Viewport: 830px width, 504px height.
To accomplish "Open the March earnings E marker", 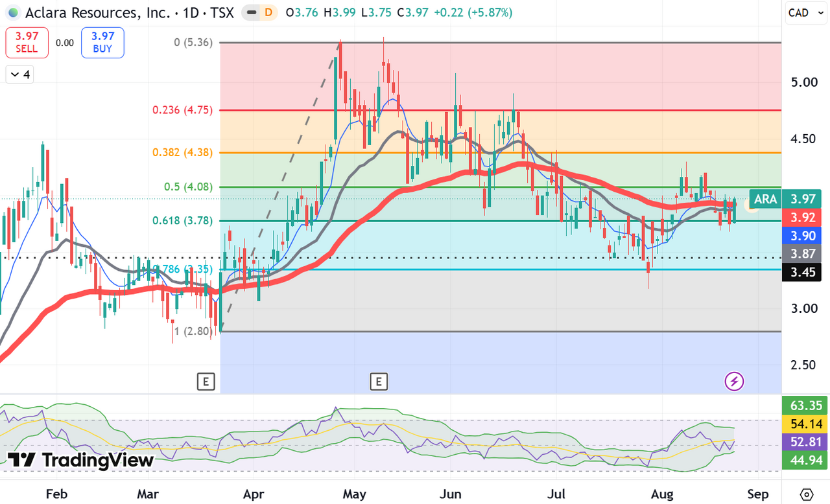I will [x=206, y=382].
